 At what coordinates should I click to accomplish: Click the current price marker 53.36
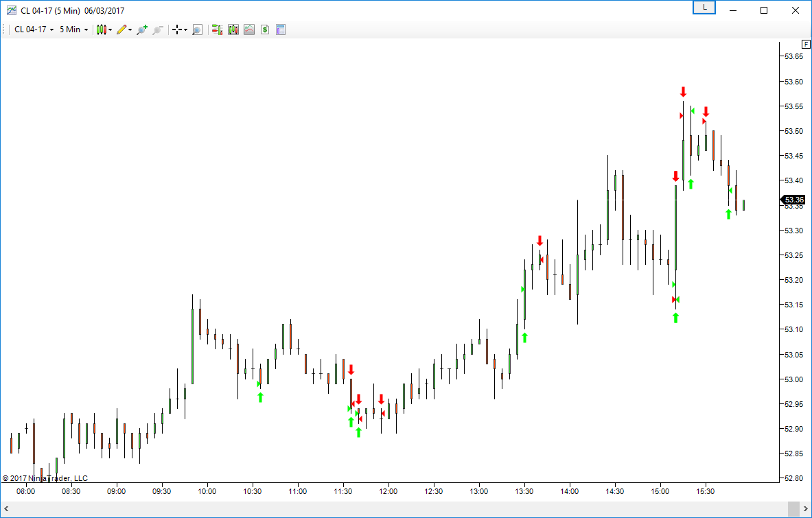click(793, 200)
